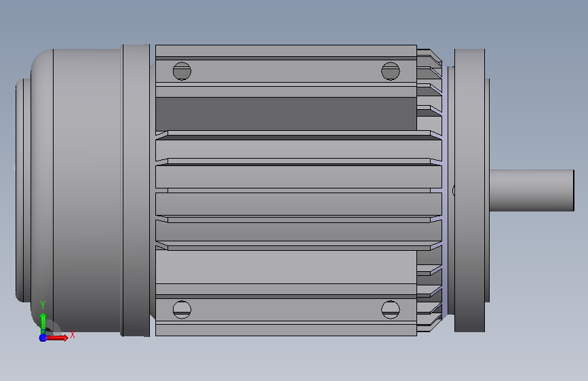The height and width of the screenshot is (381, 588).
Task: Click the green Y axis arrow of triad
Action: pyautogui.click(x=43, y=322)
